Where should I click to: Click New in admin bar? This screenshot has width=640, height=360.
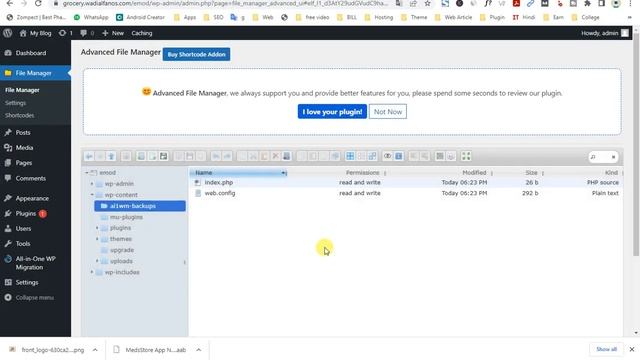pyautogui.click(x=113, y=33)
